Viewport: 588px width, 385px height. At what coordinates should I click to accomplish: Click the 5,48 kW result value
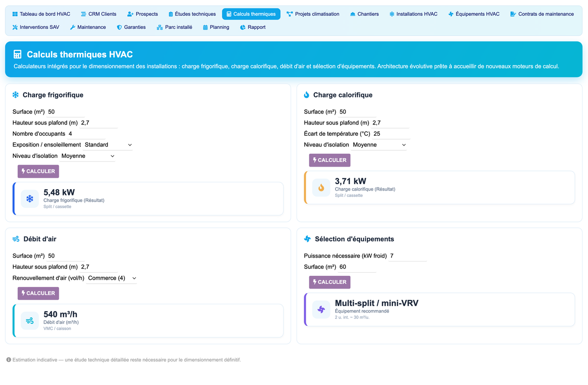click(x=59, y=192)
